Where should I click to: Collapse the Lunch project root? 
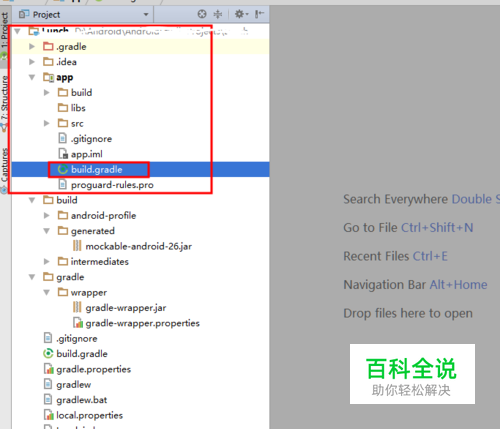pos(17,32)
